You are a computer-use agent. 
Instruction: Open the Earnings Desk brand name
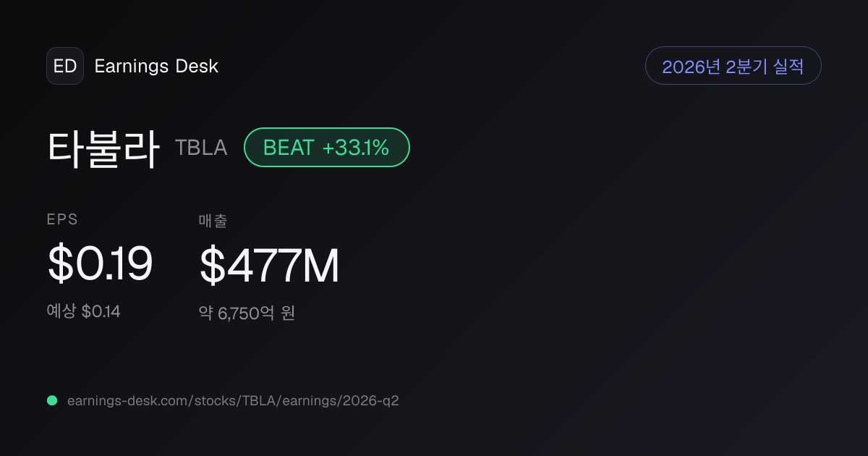(x=156, y=67)
